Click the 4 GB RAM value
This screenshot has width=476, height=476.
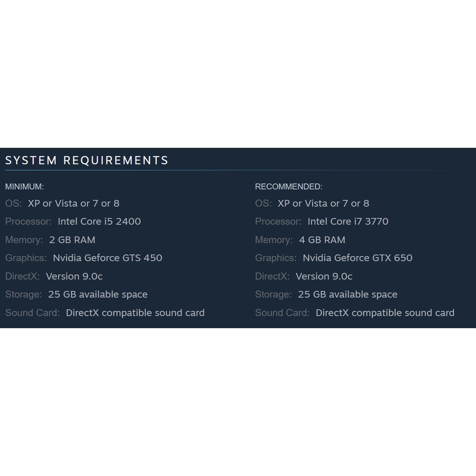(322, 240)
